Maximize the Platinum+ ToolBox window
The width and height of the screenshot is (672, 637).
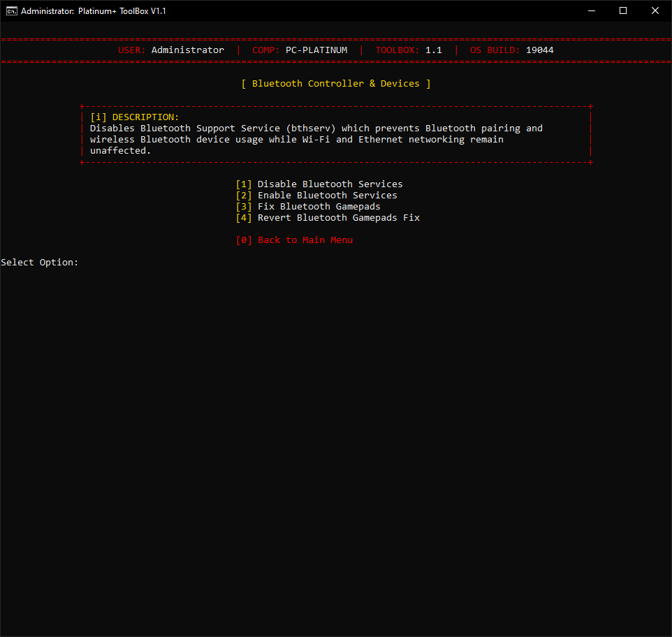[623, 10]
